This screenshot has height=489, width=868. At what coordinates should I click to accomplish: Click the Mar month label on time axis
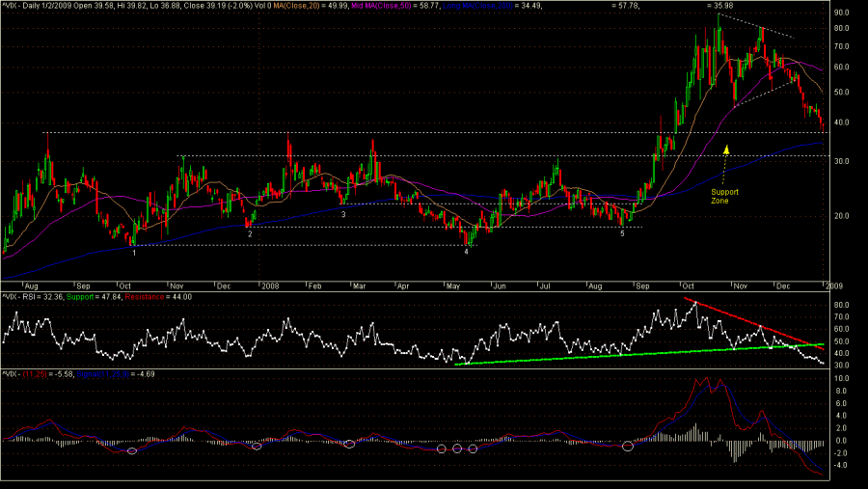tap(359, 286)
